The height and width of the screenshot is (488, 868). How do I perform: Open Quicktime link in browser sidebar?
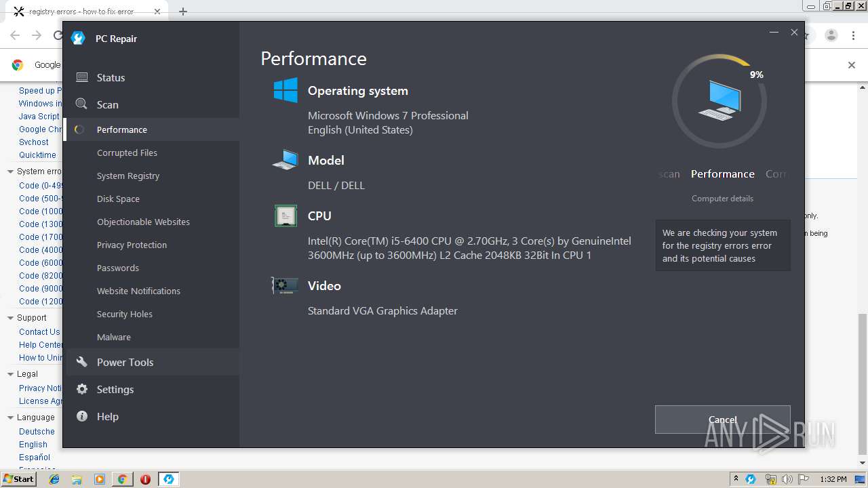[x=37, y=155]
